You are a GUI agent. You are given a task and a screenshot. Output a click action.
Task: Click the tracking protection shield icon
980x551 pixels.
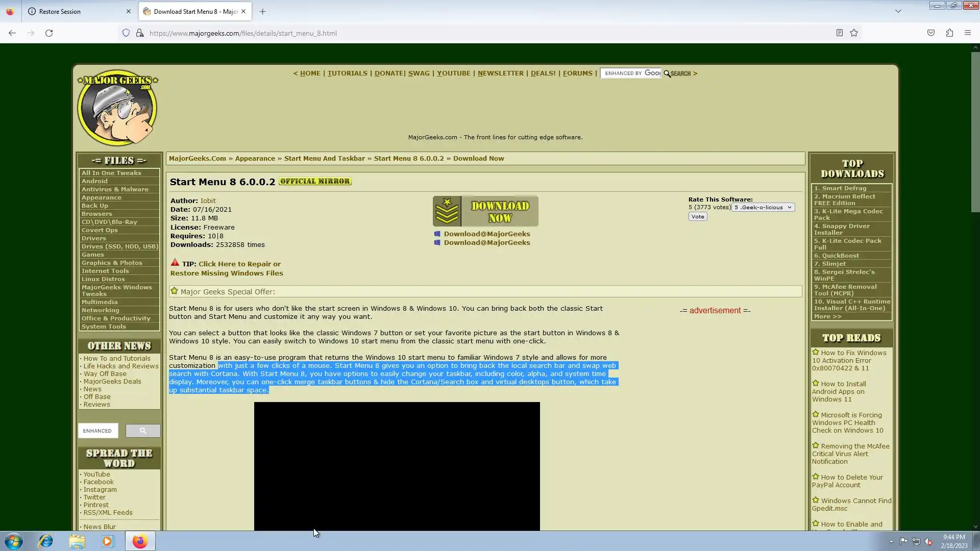point(126,33)
